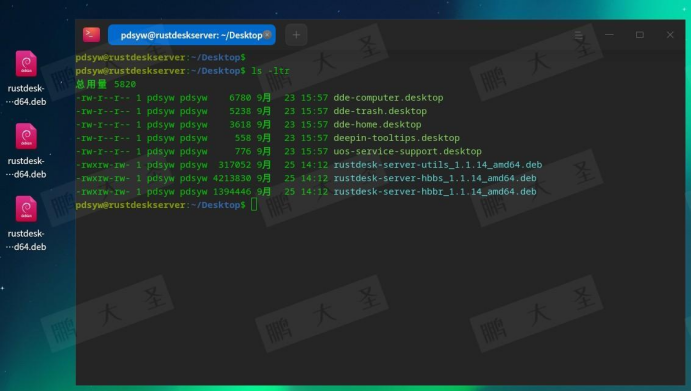Click rustdesk-server-hbbr_1.1.14_amd64.deb filename
Image resolution: width=692 pixels, height=391 pixels.
[x=435, y=192]
